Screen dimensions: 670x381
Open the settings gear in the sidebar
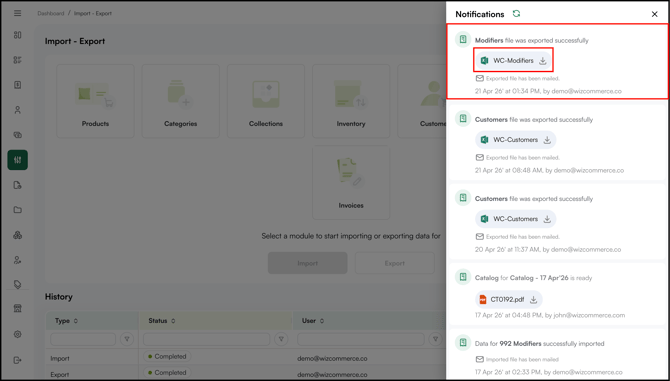[x=18, y=334]
